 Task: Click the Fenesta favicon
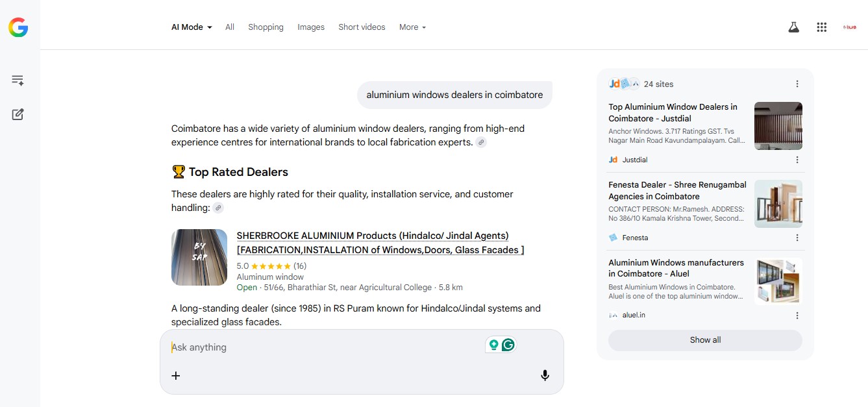coord(613,238)
